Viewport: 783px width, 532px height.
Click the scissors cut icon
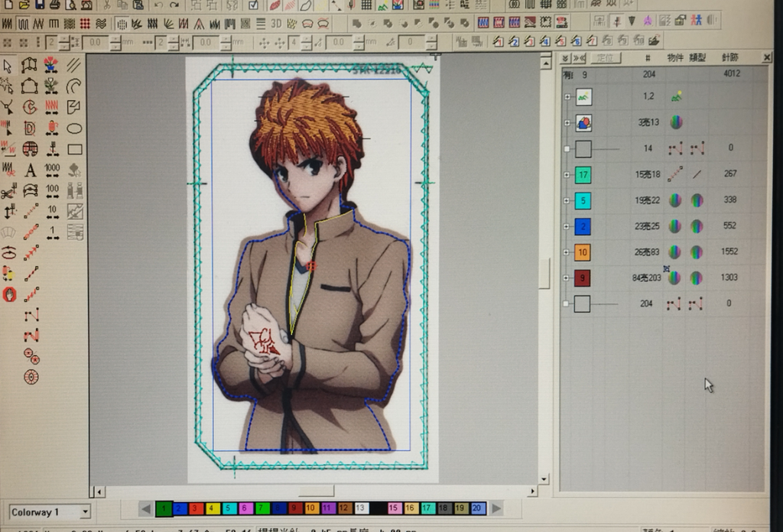pyautogui.click(x=106, y=5)
